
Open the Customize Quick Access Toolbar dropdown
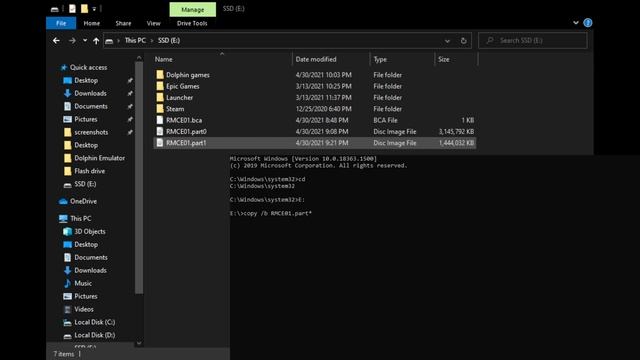click(94, 9)
